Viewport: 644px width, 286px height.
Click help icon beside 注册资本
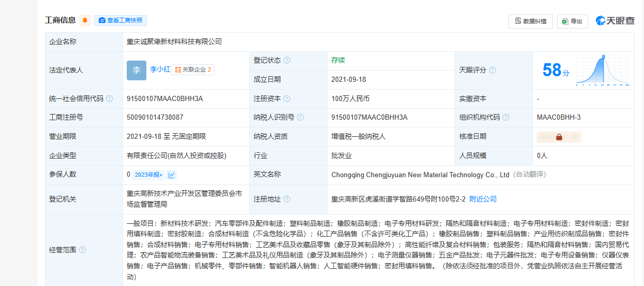coord(287,98)
